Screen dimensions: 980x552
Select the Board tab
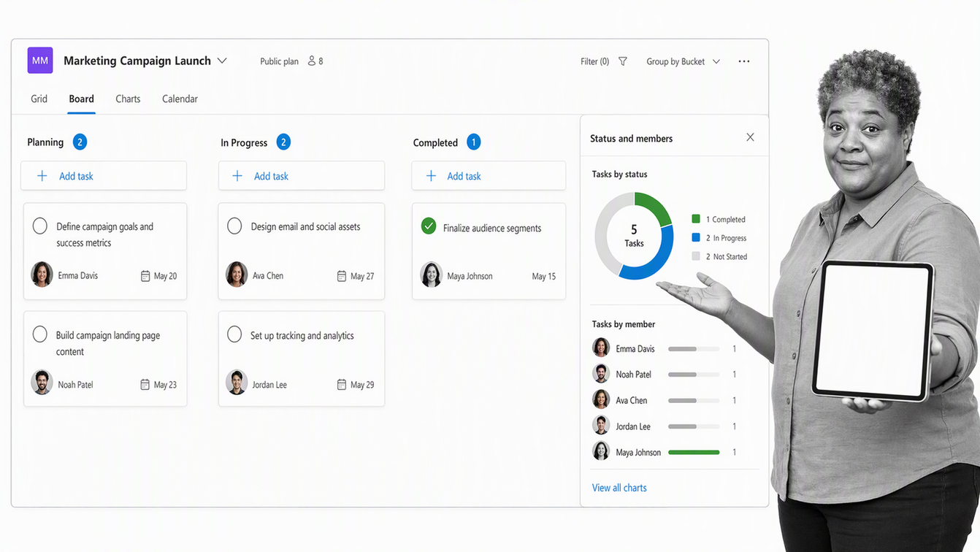coord(81,99)
